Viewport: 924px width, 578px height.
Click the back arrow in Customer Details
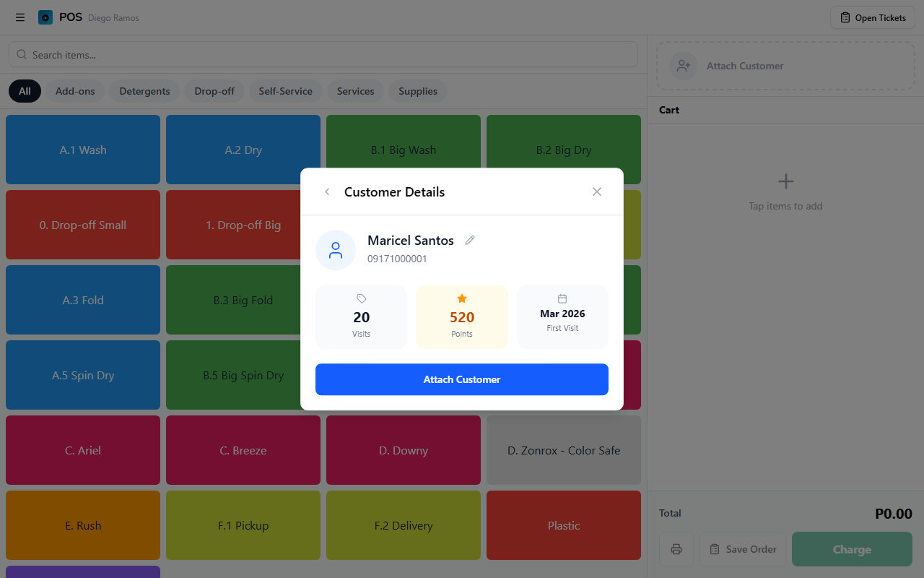pos(327,192)
